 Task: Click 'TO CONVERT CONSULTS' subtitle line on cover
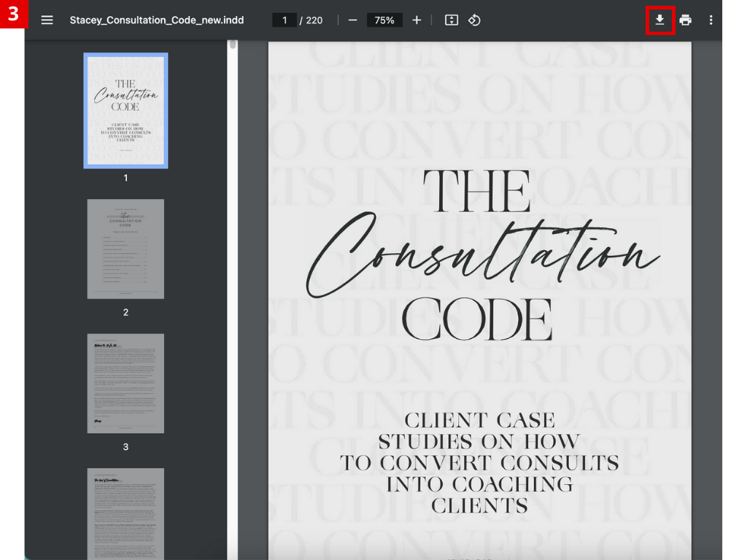click(x=479, y=463)
